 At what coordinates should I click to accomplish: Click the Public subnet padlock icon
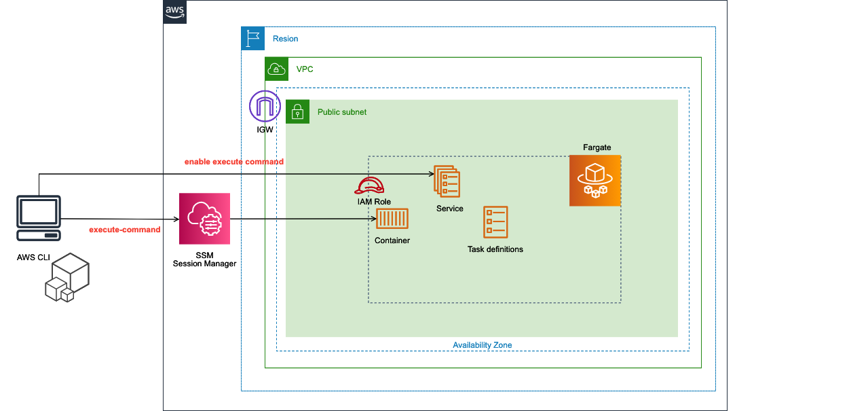coord(297,112)
